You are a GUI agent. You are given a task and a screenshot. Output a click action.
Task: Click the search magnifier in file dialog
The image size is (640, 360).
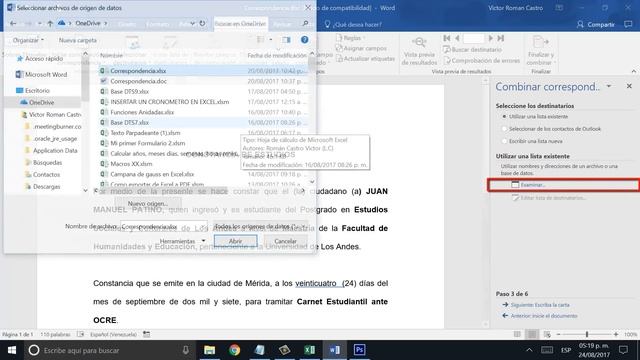tap(305, 24)
